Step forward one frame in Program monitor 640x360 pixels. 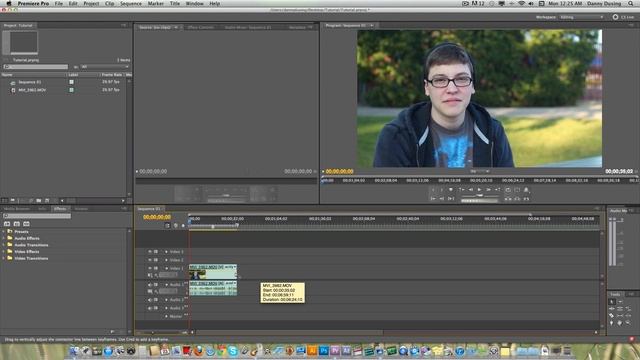[488, 190]
